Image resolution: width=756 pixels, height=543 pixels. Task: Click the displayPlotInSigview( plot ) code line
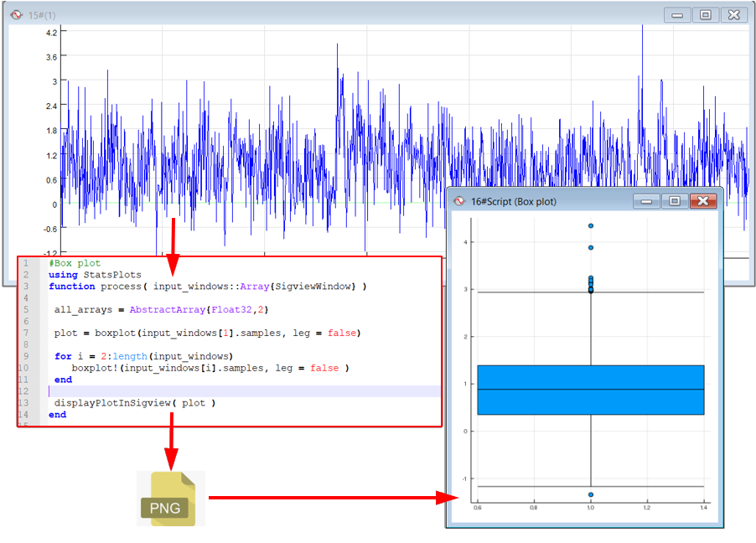(x=135, y=403)
